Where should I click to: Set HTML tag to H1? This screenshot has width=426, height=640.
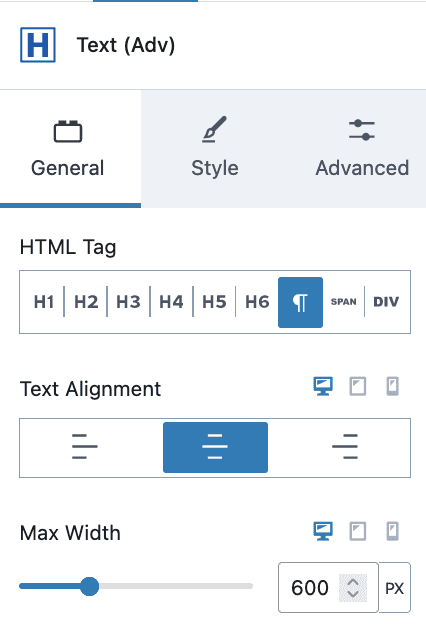(44, 302)
